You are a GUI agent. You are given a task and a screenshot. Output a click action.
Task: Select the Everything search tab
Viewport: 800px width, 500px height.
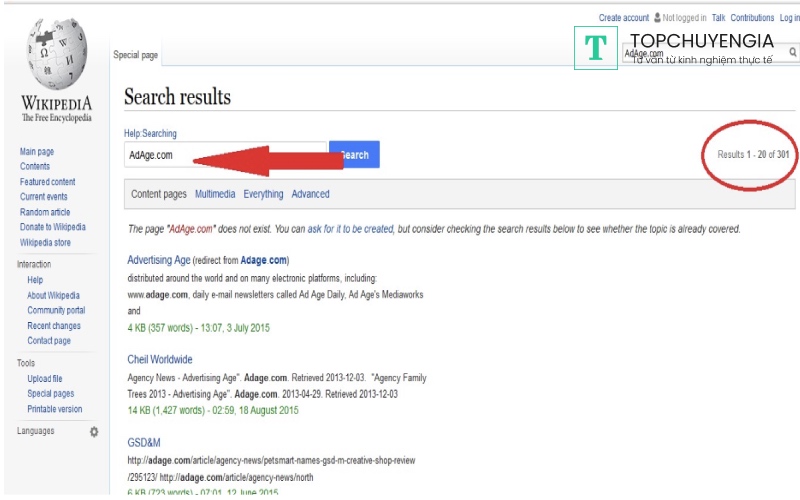[263, 194]
